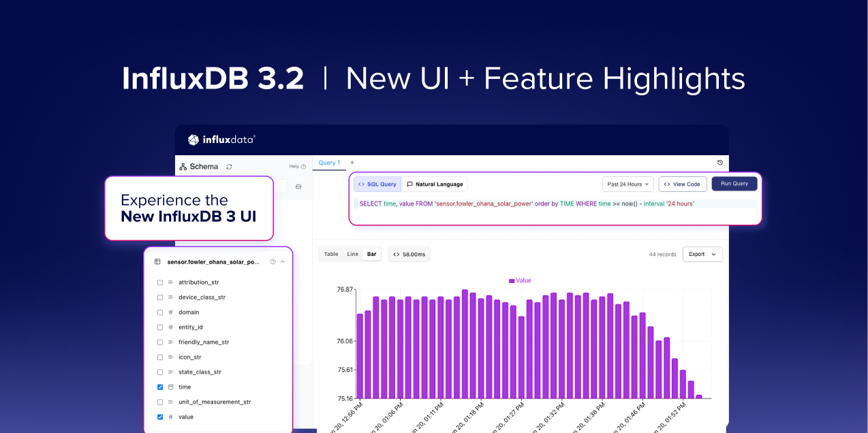Open the query history clock icon
868x433 pixels.
[720, 163]
